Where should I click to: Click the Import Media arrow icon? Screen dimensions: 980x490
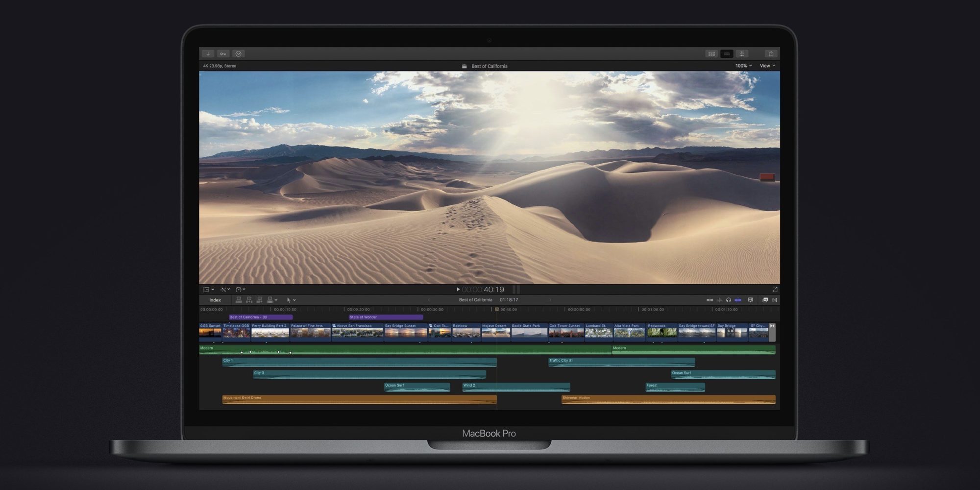pos(208,54)
